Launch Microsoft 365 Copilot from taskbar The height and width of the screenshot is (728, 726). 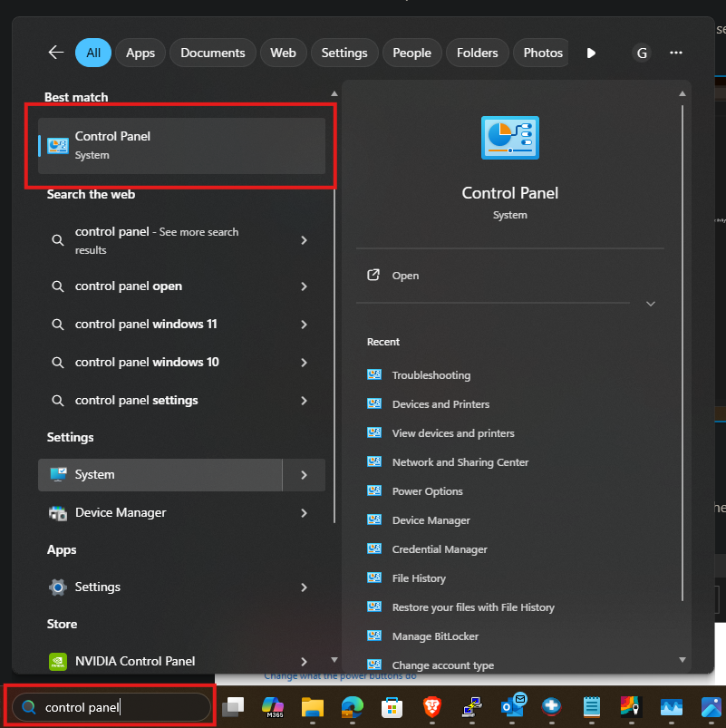point(273,707)
